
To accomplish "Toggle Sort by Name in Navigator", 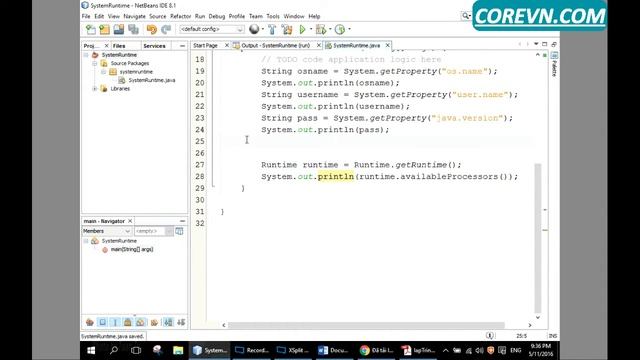I will click(x=168, y=322).
